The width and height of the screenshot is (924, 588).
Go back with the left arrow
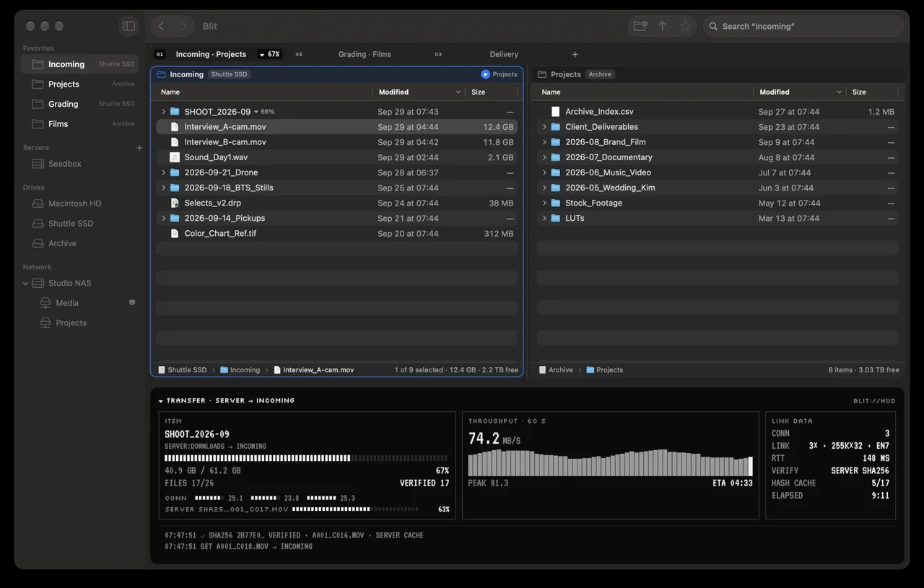point(161,26)
